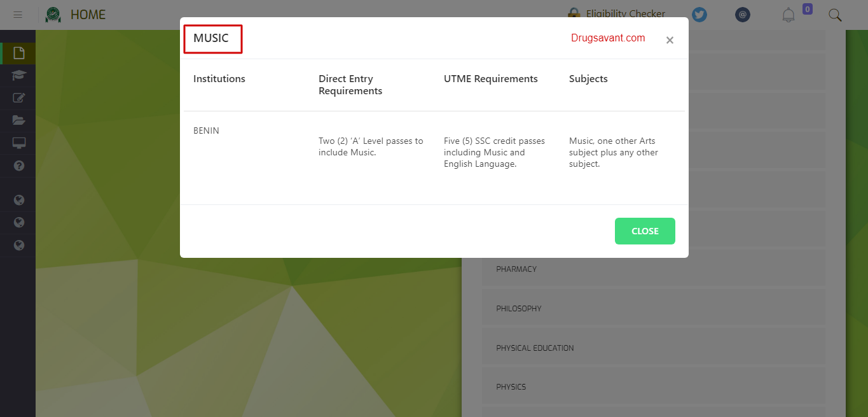Viewport: 868px width, 417px height.
Task: Open the question mark help icon
Action: (x=19, y=166)
